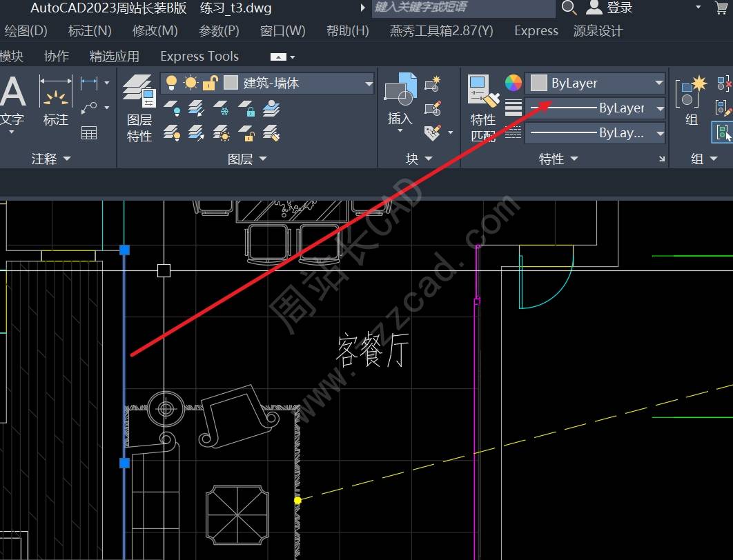Toggle the layer freeze sun icon
Viewport: 733px width, 560px height.
190,83
